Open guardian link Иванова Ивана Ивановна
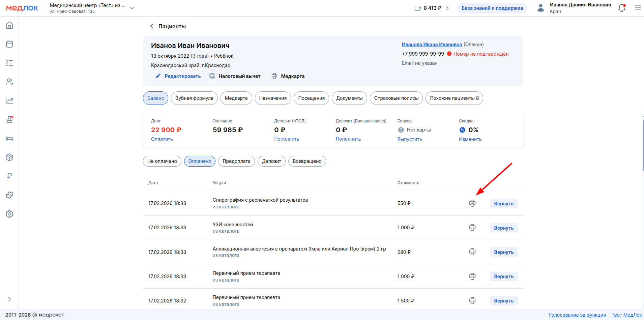Viewport: 644px width, 320px height. point(432,45)
